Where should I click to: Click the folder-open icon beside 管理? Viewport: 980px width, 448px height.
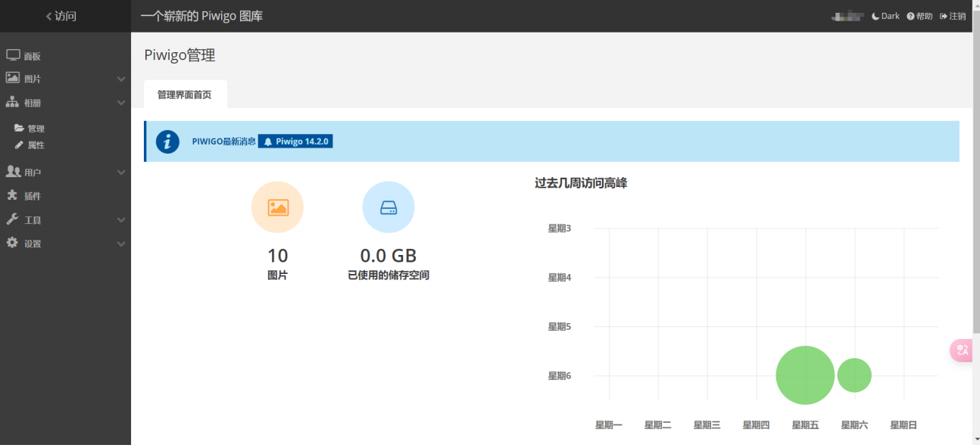point(20,128)
